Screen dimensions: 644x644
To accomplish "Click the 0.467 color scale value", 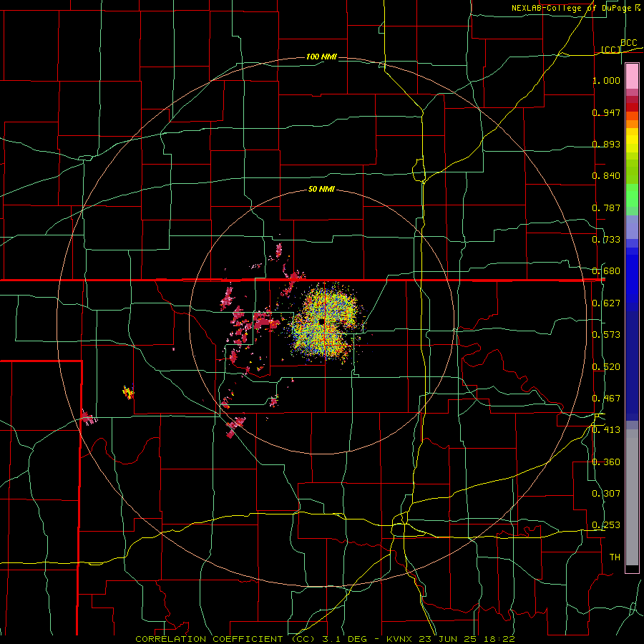I will pos(606,399).
